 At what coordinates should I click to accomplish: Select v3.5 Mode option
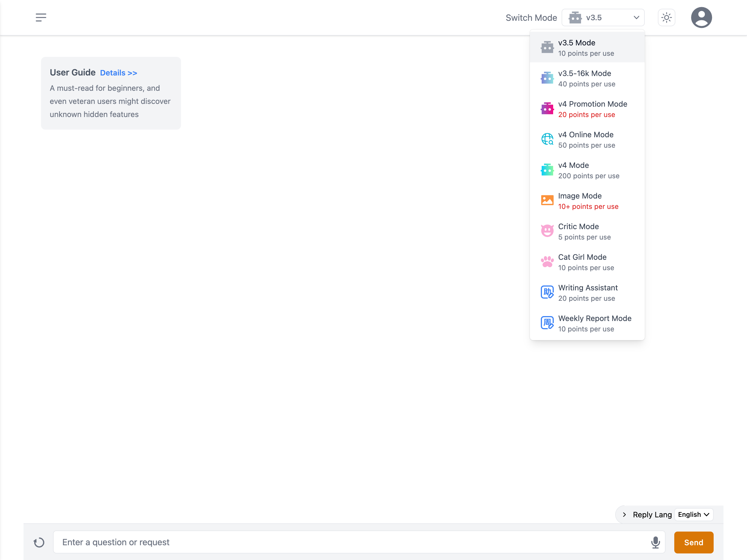[587, 47]
